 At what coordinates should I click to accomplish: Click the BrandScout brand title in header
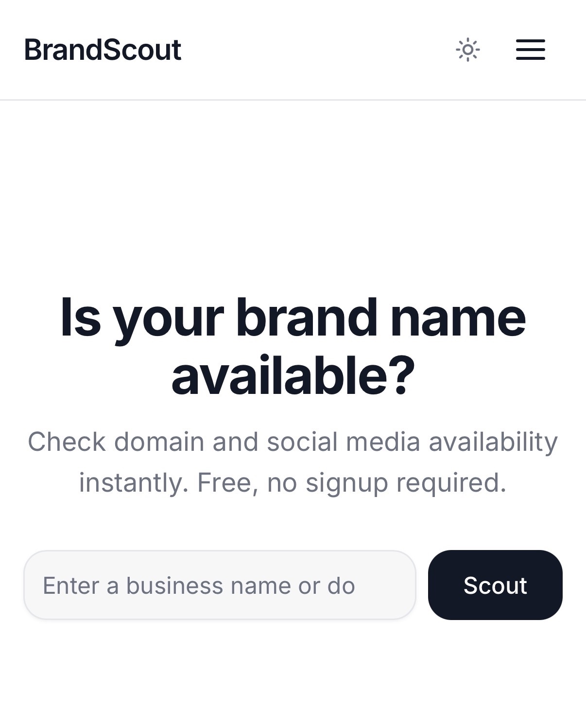[103, 50]
